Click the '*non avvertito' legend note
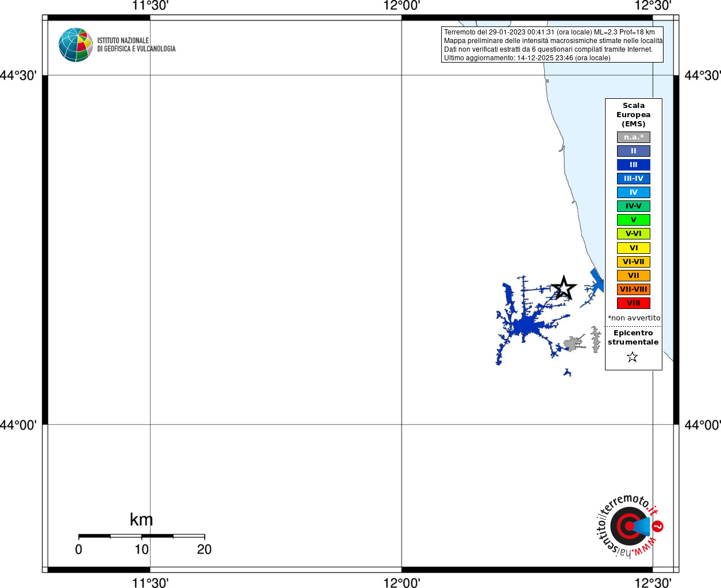Image resolution: width=721 pixels, height=588 pixels. (x=634, y=318)
